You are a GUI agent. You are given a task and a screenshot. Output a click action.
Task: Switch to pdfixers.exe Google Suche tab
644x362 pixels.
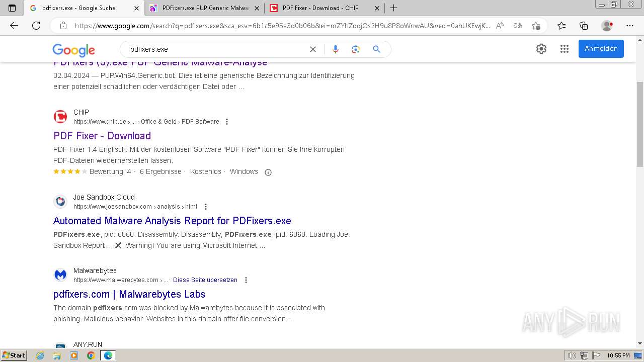click(84, 8)
